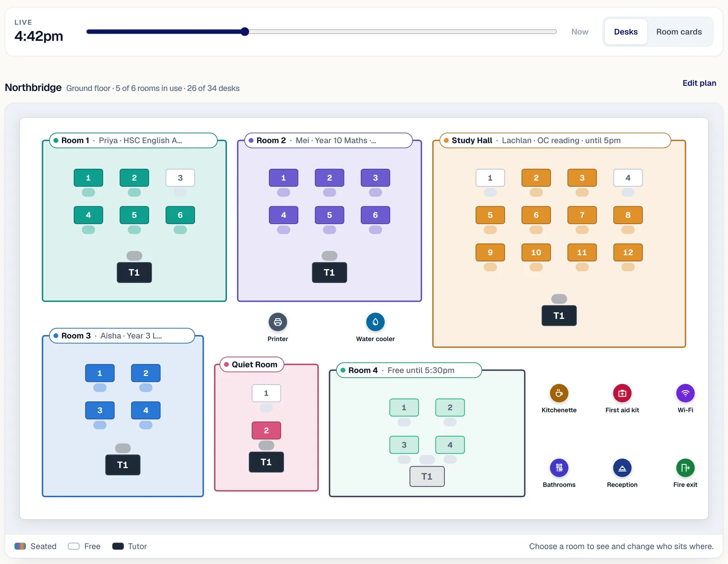728x564 pixels.
Task: Switch to the Desks view
Action: coord(626,32)
